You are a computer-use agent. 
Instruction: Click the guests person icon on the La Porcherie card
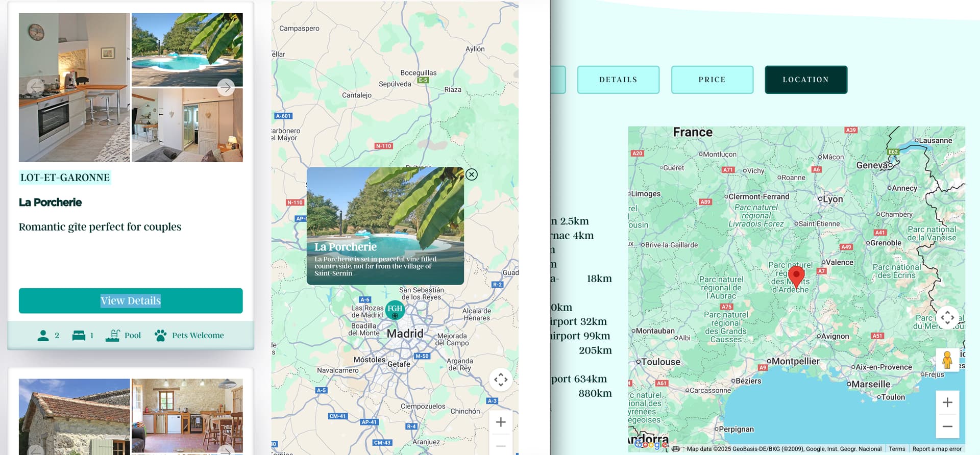[x=43, y=335]
